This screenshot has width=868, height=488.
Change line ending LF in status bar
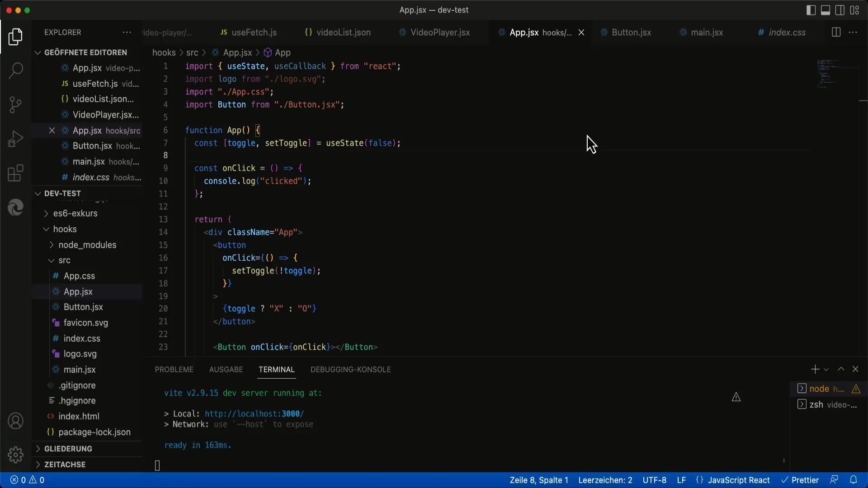pos(681,480)
